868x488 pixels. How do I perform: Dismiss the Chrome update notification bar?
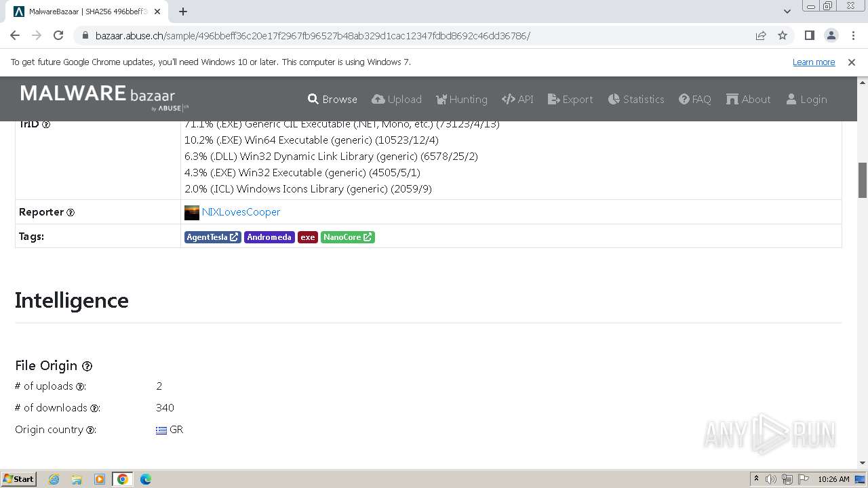coord(852,62)
